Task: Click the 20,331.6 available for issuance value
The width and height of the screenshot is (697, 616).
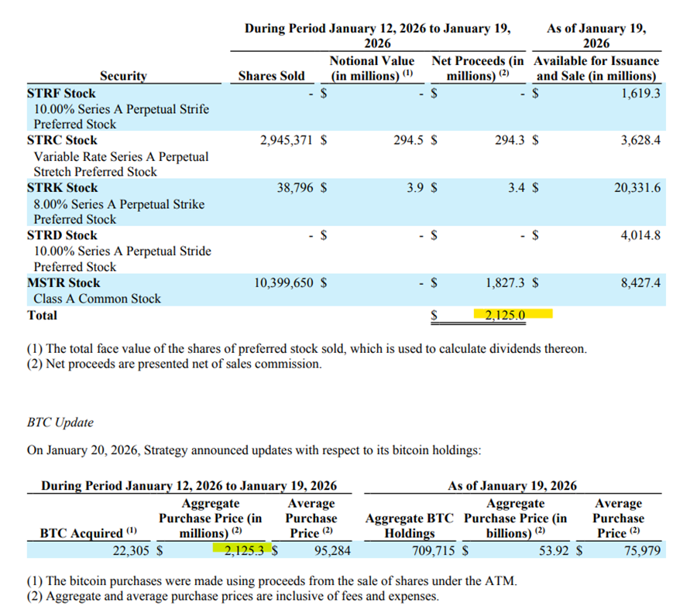Action: [637, 188]
